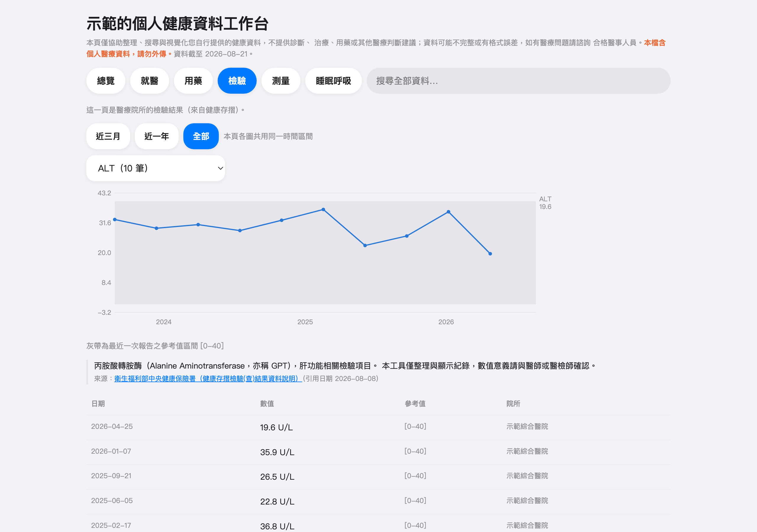Click the 院所 column header

513,403
